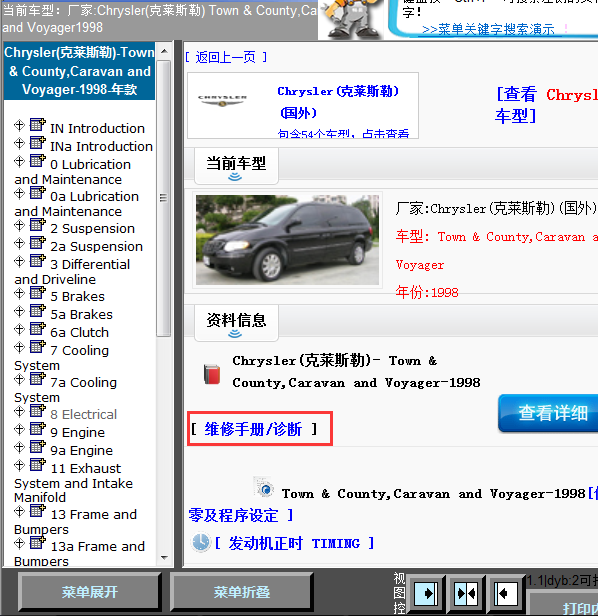Expand the 6a Clutch tree node

[19, 330]
